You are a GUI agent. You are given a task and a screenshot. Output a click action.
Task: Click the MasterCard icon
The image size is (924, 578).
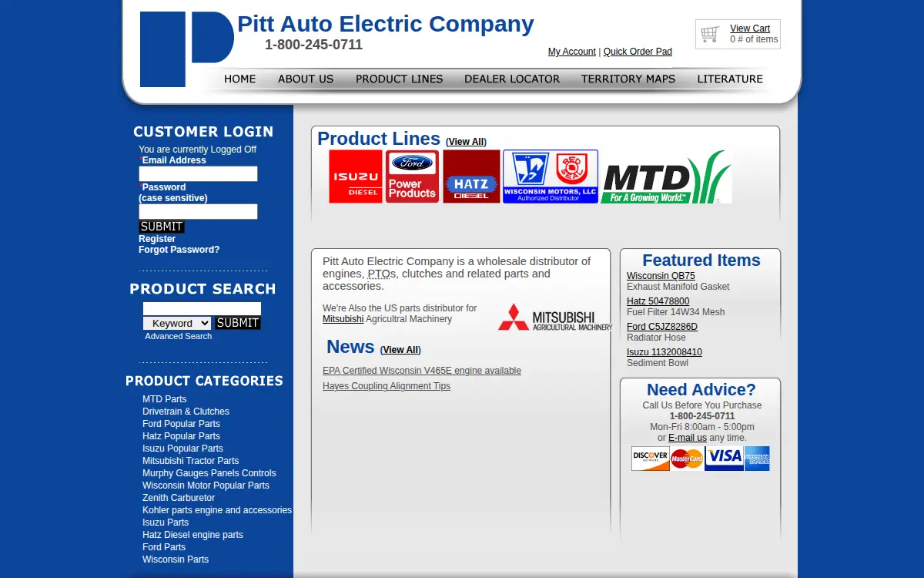click(x=687, y=459)
